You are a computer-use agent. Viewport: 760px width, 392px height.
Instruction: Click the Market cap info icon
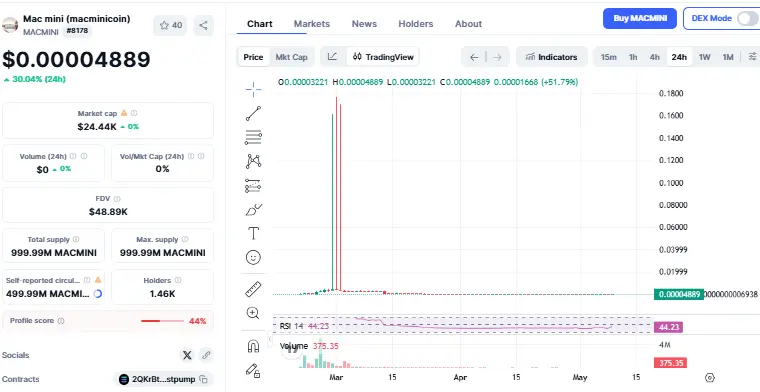point(134,113)
